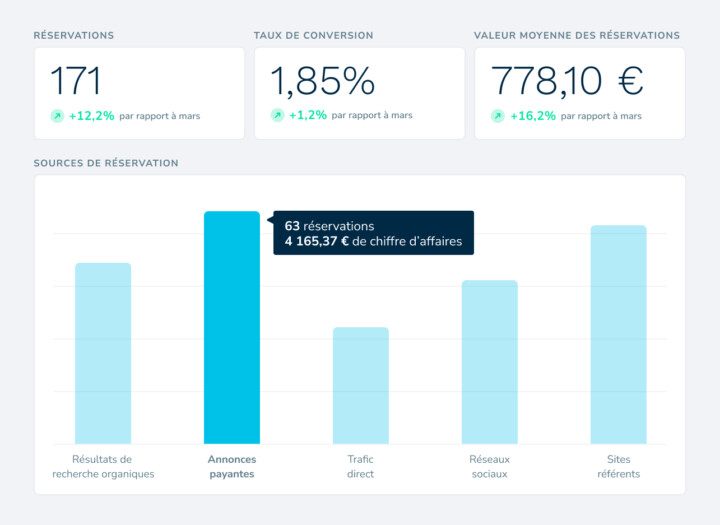Viewport: 720px width, 525px height.
Task: Click the green arrow icon beside +16,2%
Action: [x=498, y=116]
